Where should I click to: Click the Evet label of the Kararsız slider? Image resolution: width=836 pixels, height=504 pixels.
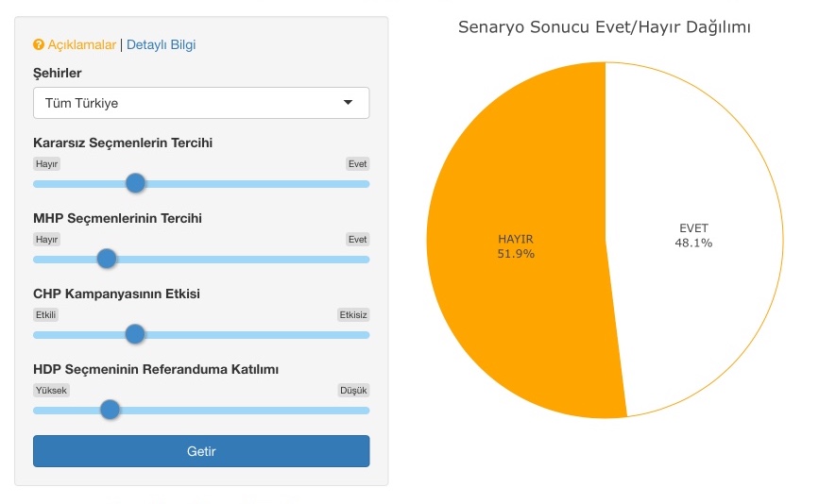pyautogui.click(x=357, y=163)
